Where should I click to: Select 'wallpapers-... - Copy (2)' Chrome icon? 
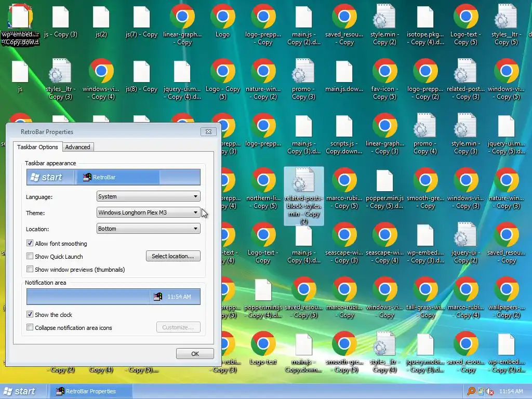[x=507, y=289]
